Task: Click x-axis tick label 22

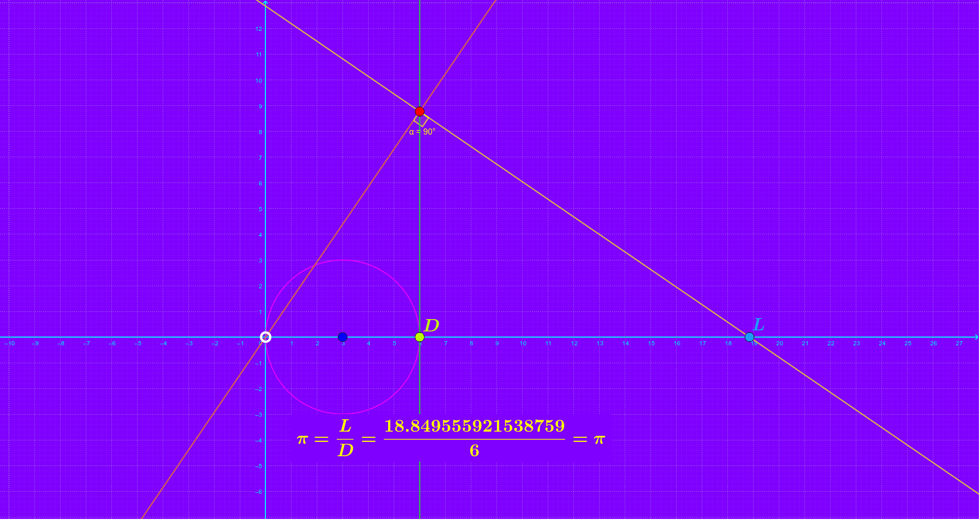Action: point(831,343)
